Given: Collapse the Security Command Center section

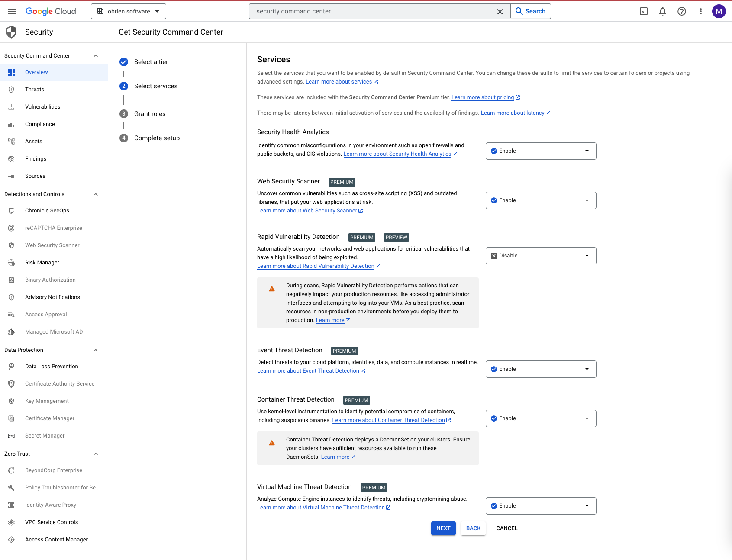Looking at the screenshot, I should (x=96, y=55).
